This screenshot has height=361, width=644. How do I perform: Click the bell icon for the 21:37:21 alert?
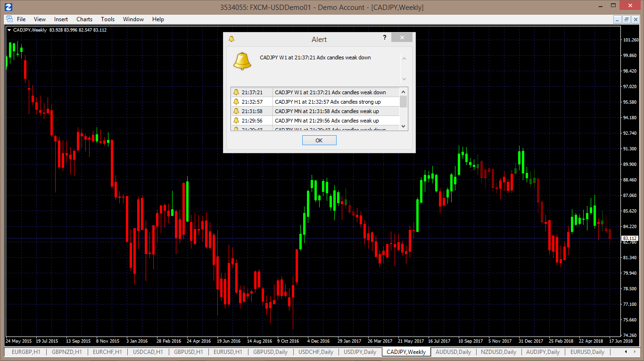(236, 92)
